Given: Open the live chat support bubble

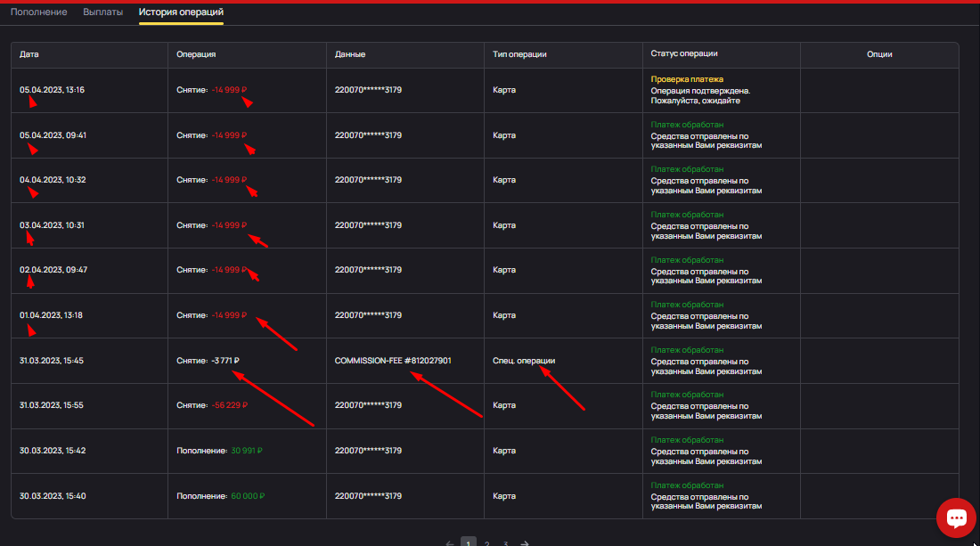Looking at the screenshot, I should [x=956, y=517].
